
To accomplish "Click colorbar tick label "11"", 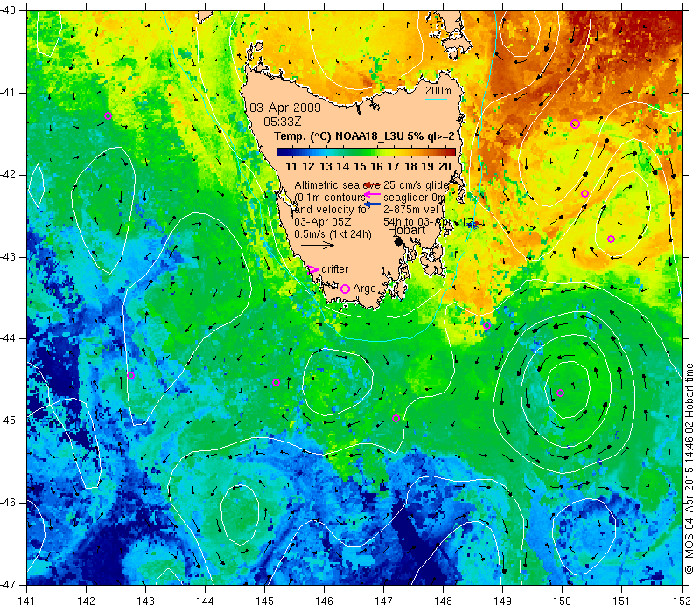I will tap(291, 167).
